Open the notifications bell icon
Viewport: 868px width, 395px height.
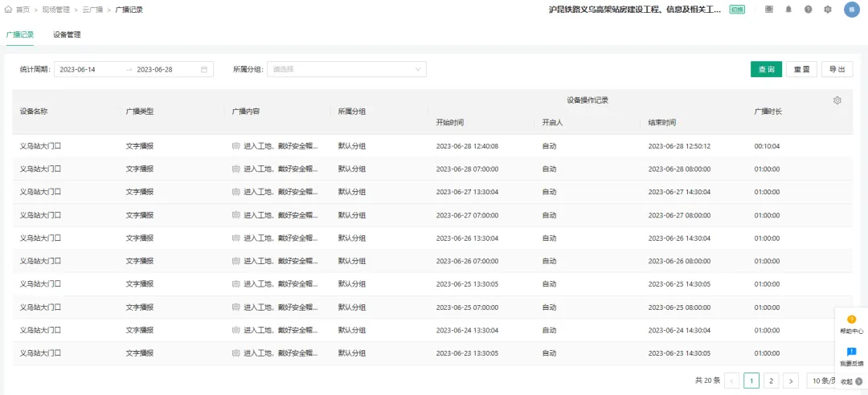pyautogui.click(x=789, y=10)
